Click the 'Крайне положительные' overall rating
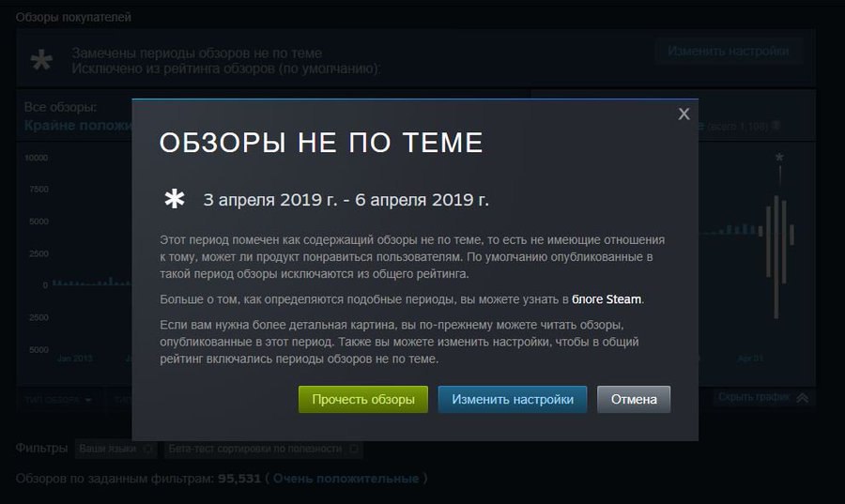The width and height of the screenshot is (845, 504). click(78, 126)
